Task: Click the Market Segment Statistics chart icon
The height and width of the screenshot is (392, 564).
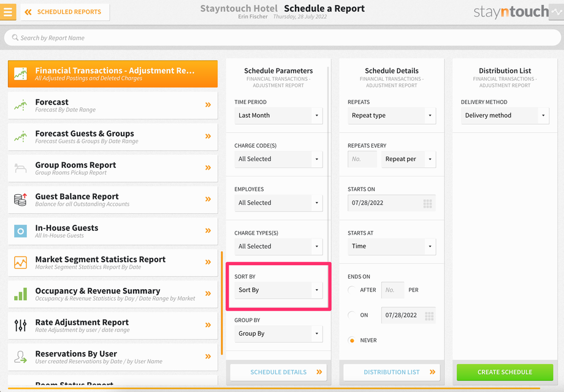Action: point(20,262)
